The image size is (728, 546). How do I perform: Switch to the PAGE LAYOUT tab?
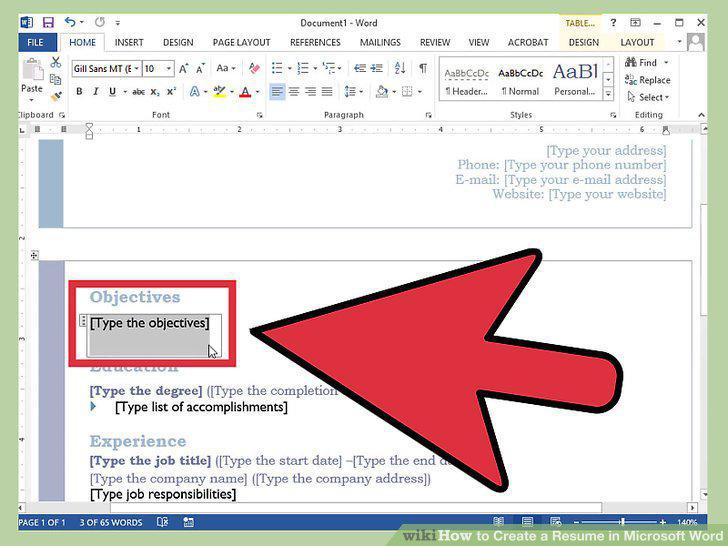[241, 42]
